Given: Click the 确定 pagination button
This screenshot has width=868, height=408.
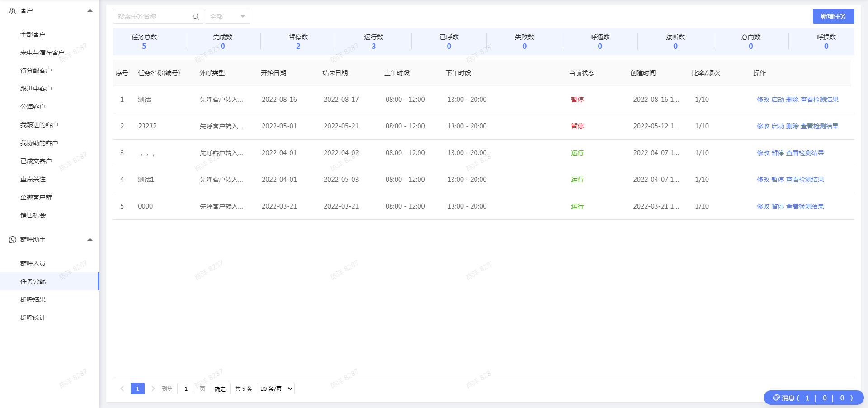Looking at the screenshot, I should point(220,389).
